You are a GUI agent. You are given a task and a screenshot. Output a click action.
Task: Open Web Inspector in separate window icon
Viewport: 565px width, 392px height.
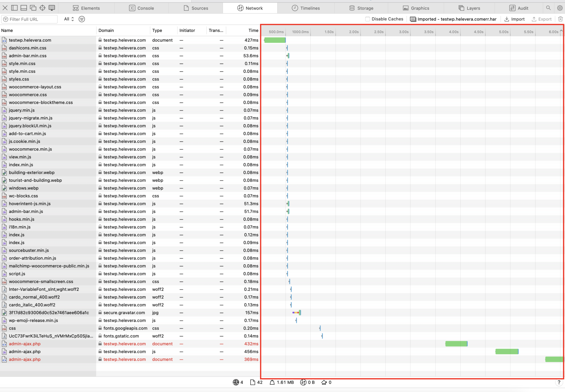coord(33,8)
